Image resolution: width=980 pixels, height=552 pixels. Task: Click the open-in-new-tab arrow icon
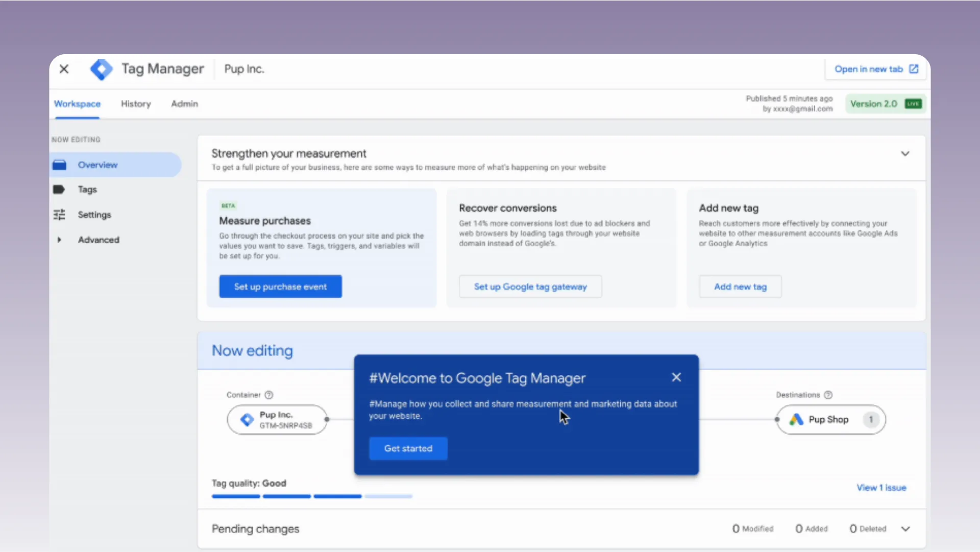click(x=914, y=69)
